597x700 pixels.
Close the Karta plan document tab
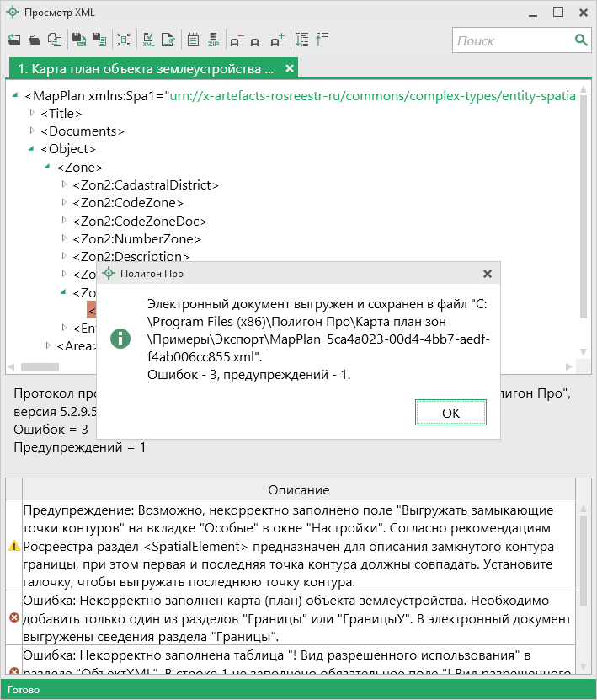290,68
